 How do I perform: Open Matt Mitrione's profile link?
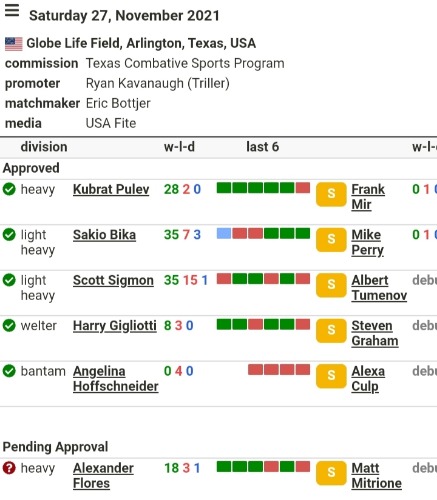[x=377, y=476]
